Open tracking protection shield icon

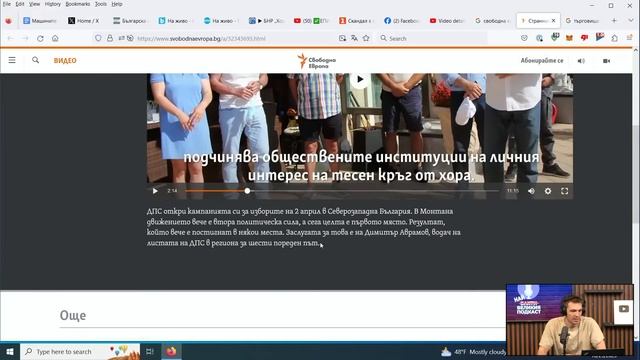(98, 38)
